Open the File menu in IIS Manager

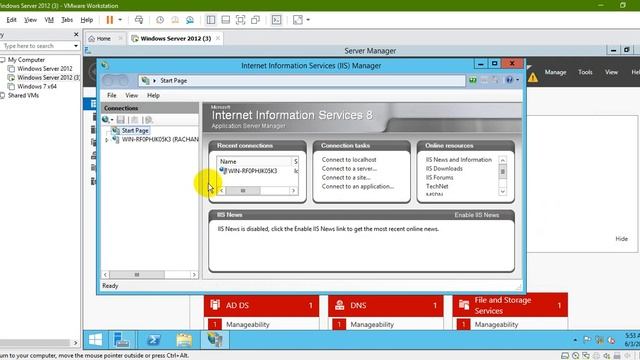pos(111,96)
